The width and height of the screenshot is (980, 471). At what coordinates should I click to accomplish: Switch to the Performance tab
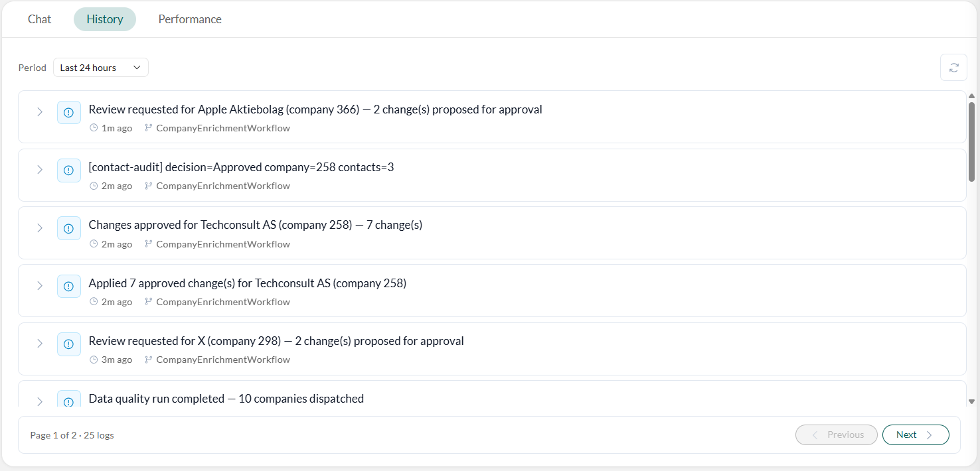[x=190, y=19]
